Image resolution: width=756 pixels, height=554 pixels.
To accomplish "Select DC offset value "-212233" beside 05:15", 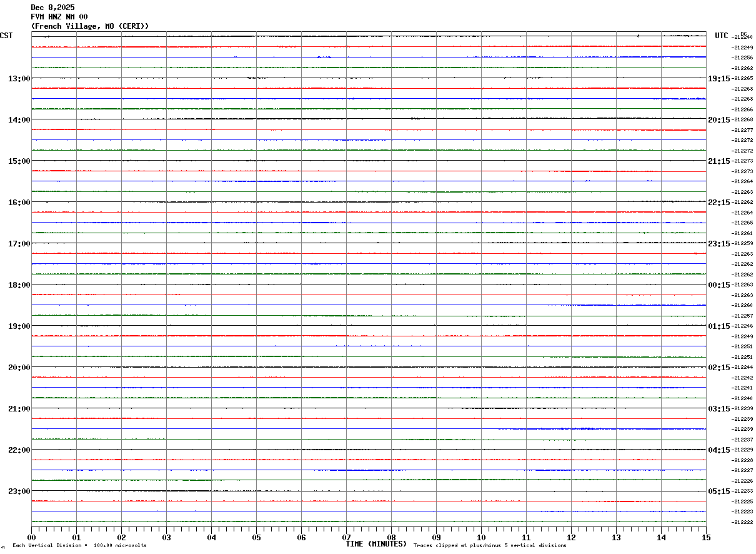I will [742, 491].
